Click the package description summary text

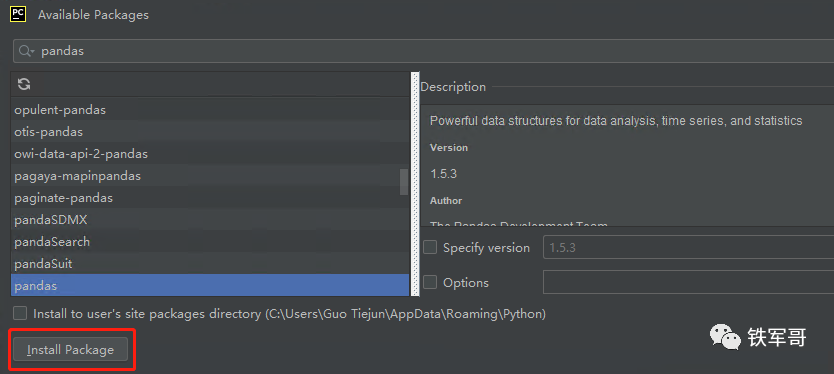coord(616,121)
